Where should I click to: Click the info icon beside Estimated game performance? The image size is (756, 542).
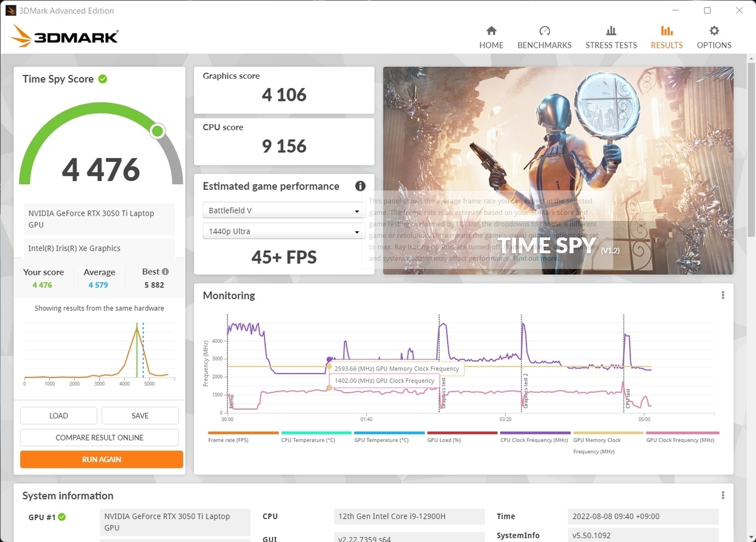360,186
